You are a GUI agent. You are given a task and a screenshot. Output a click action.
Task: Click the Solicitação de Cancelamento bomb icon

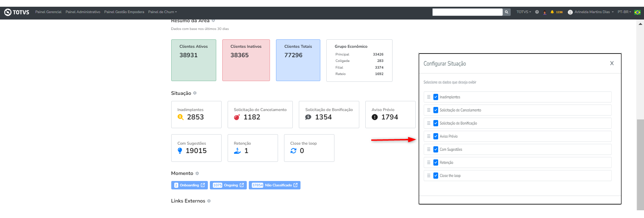click(237, 117)
